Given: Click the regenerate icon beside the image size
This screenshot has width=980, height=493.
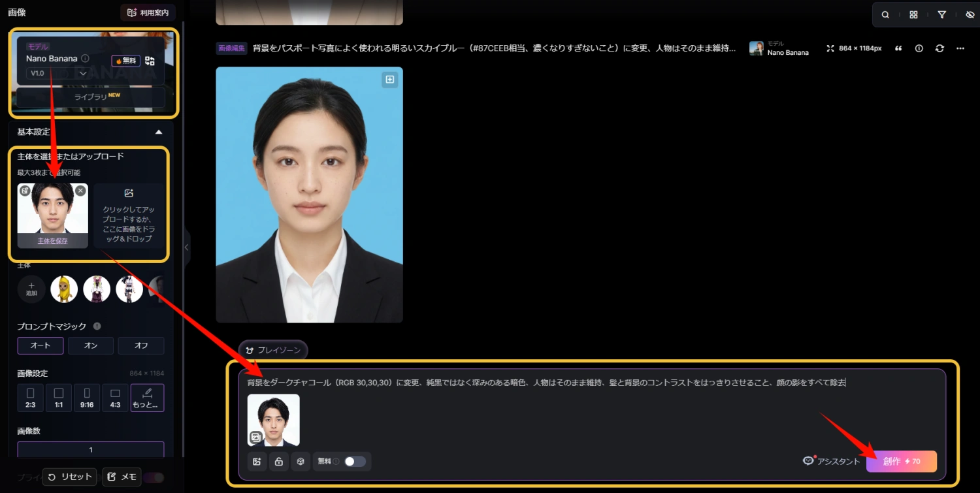Looking at the screenshot, I should tap(939, 48).
